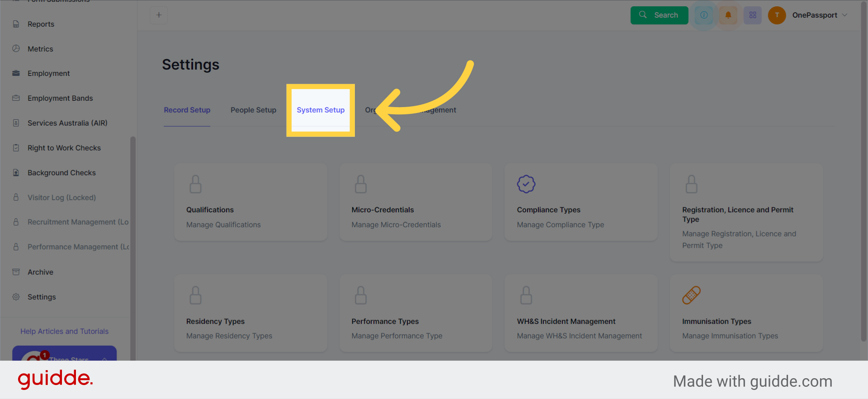The width and height of the screenshot is (868, 399).
Task: Click the Immunisation bandage icon
Action: [691, 295]
